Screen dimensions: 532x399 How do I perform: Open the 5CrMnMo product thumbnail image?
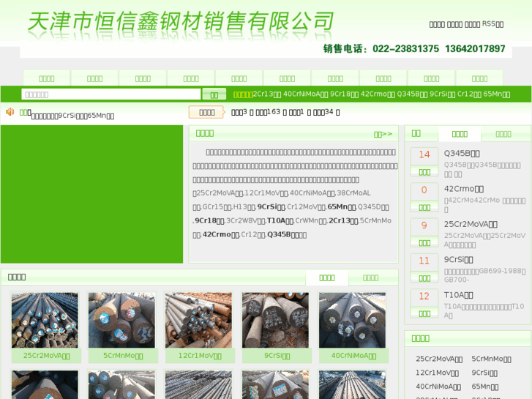pos(121,320)
